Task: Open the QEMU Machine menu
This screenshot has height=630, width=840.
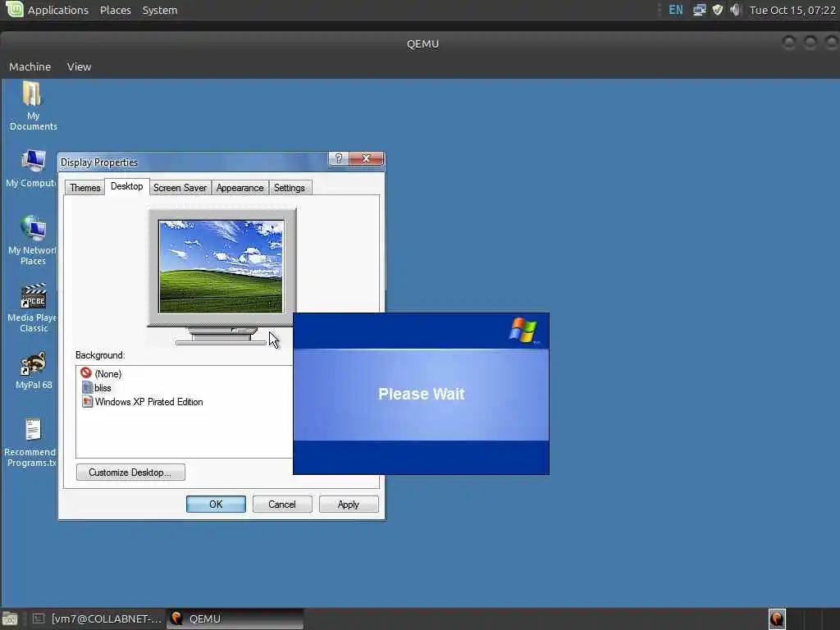Action: coord(30,66)
